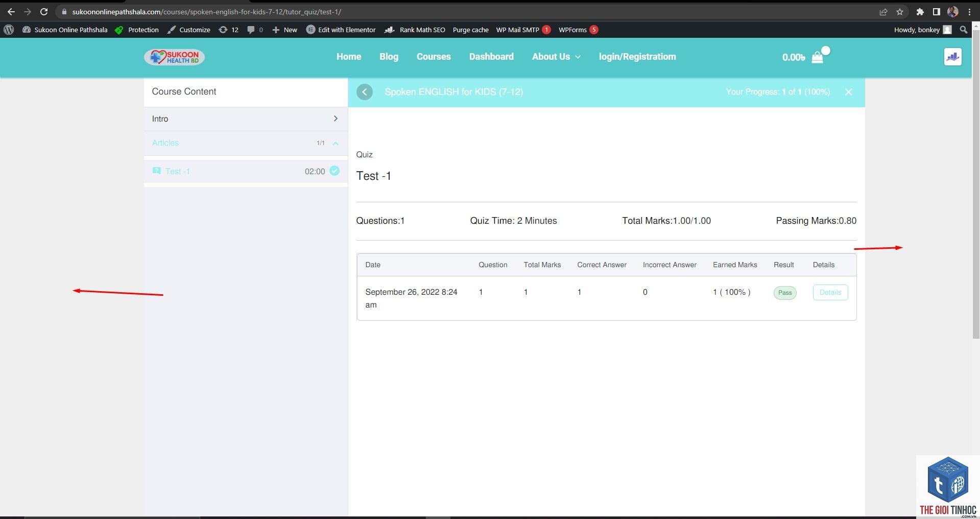980x519 pixels.
Task: Expand the Intro section chevron
Action: pyautogui.click(x=336, y=119)
